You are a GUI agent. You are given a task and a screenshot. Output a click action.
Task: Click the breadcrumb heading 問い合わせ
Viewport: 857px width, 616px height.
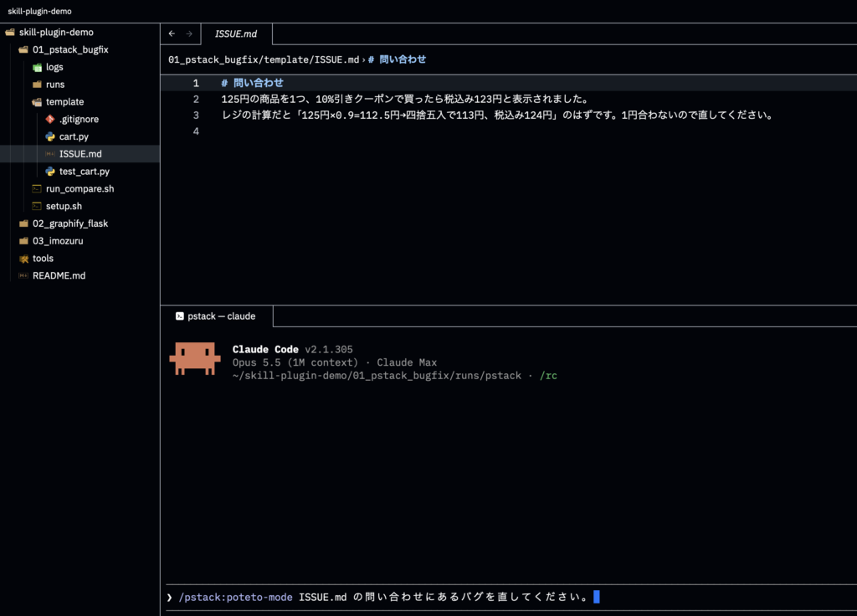403,59
